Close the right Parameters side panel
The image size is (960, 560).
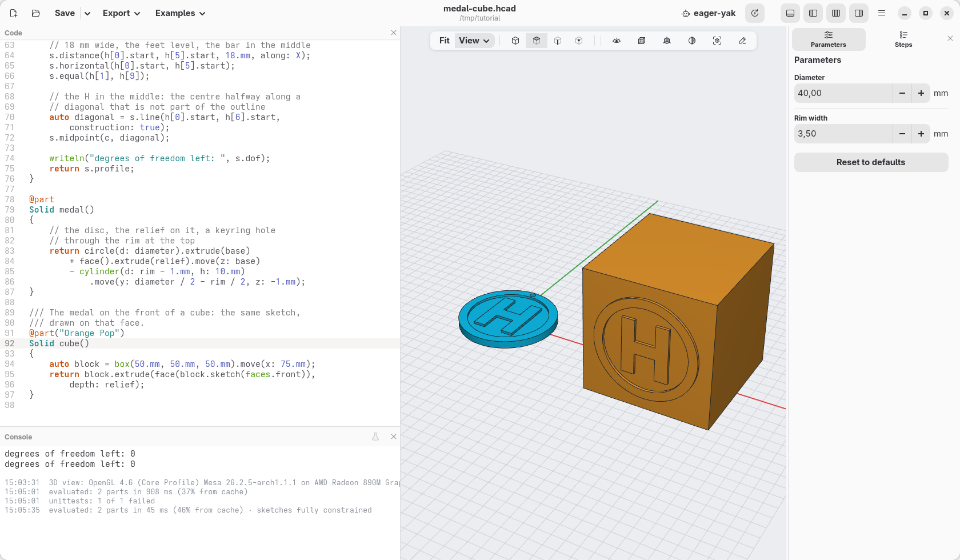(950, 38)
